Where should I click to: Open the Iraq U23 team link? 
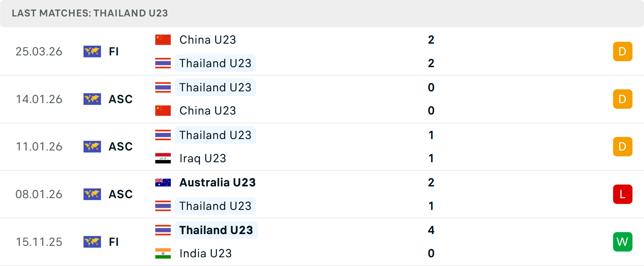[x=203, y=158]
